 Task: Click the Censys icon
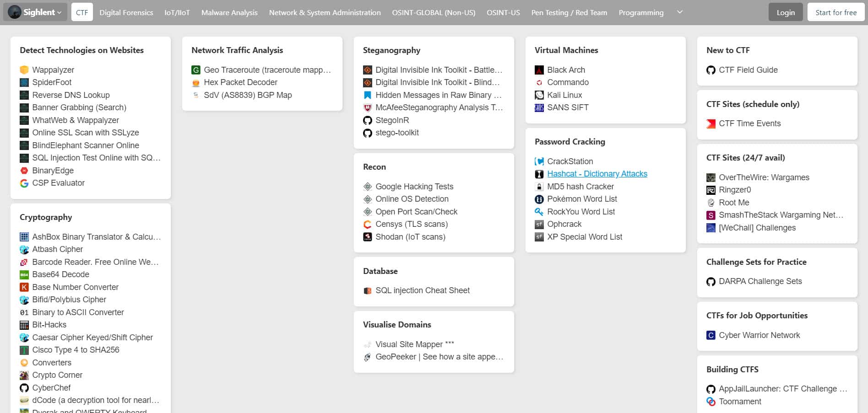(368, 224)
